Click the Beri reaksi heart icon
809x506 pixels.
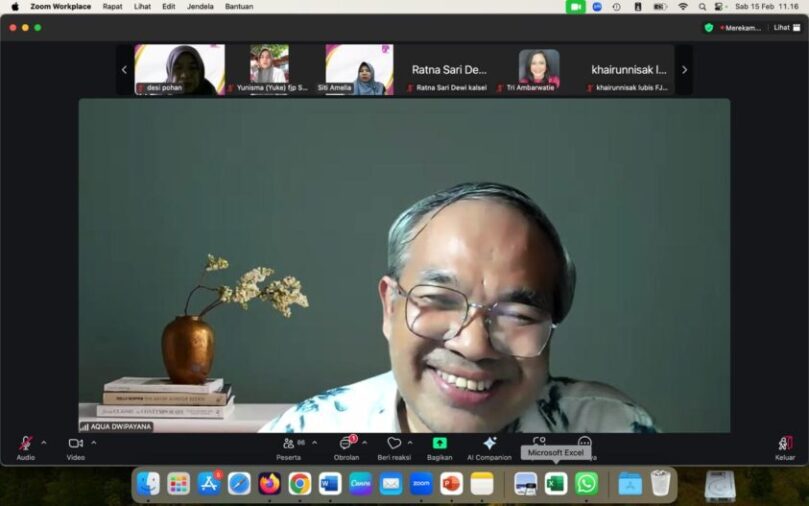coord(393,443)
